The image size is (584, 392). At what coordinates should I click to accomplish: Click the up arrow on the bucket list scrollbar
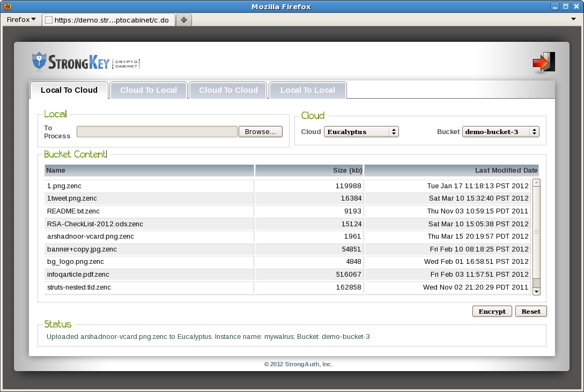536,181
